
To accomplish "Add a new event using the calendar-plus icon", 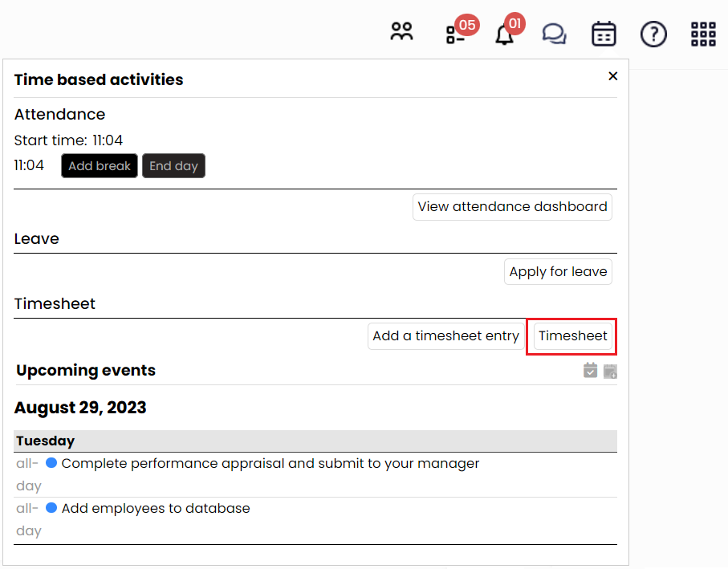I will pos(610,370).
